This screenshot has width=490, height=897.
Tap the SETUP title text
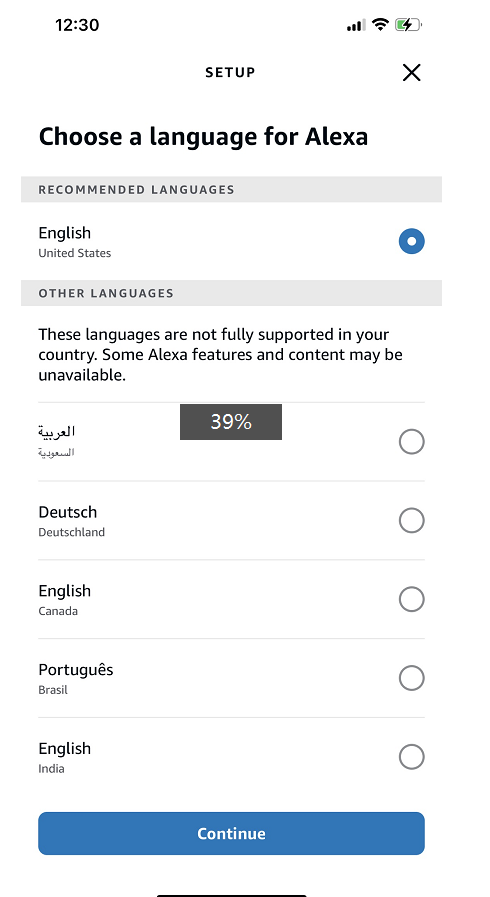pos(230,73)
